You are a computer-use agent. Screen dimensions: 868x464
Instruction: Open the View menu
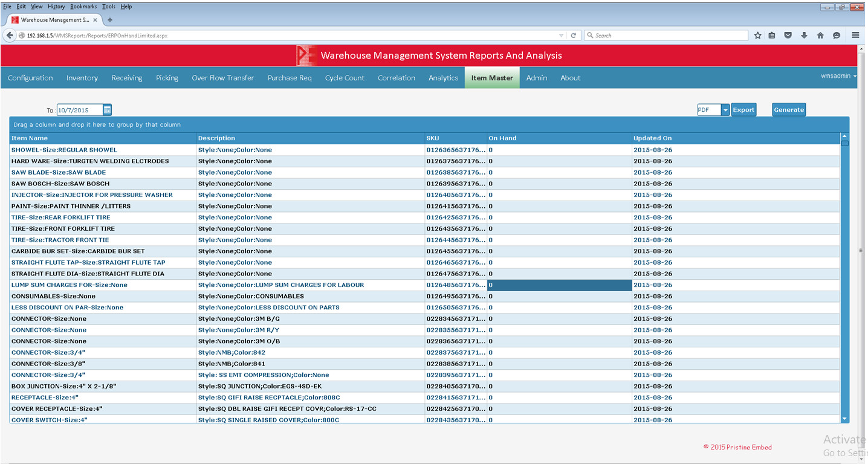(37, 6)
